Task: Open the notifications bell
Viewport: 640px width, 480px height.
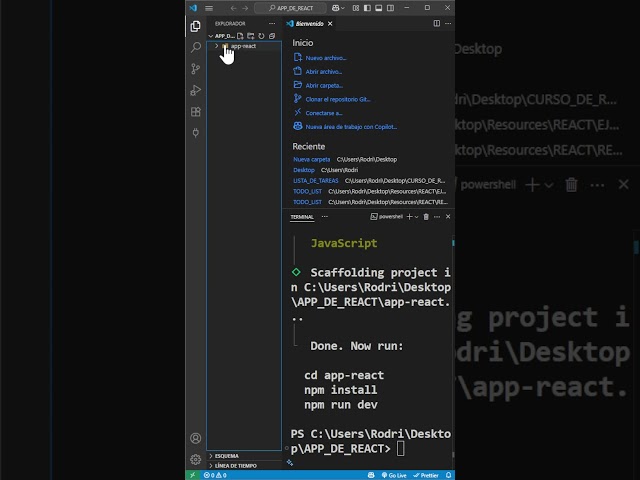Action: point(448,475)
